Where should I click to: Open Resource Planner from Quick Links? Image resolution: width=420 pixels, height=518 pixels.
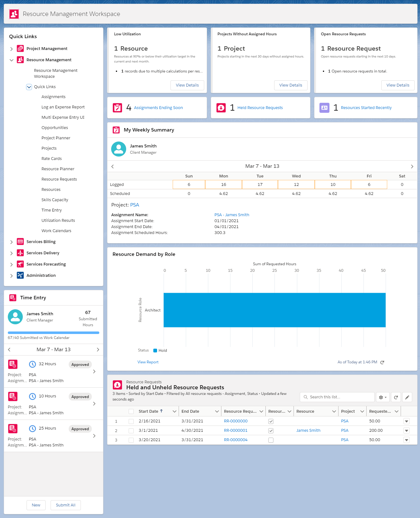(58, 169)
